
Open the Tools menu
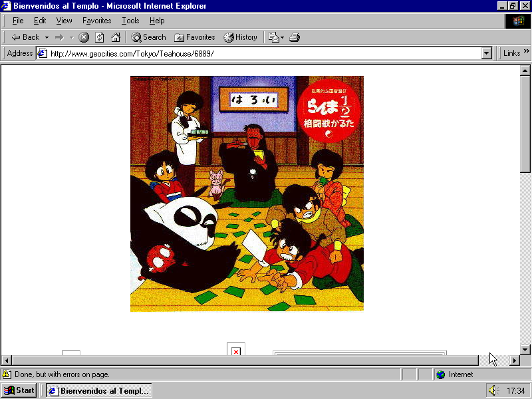click(130, 21)
